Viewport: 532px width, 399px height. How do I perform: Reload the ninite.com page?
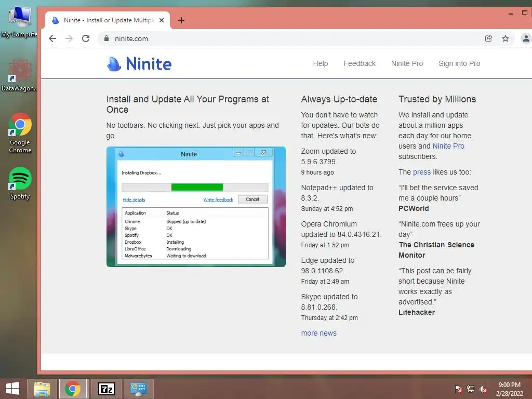coord(86,38)
